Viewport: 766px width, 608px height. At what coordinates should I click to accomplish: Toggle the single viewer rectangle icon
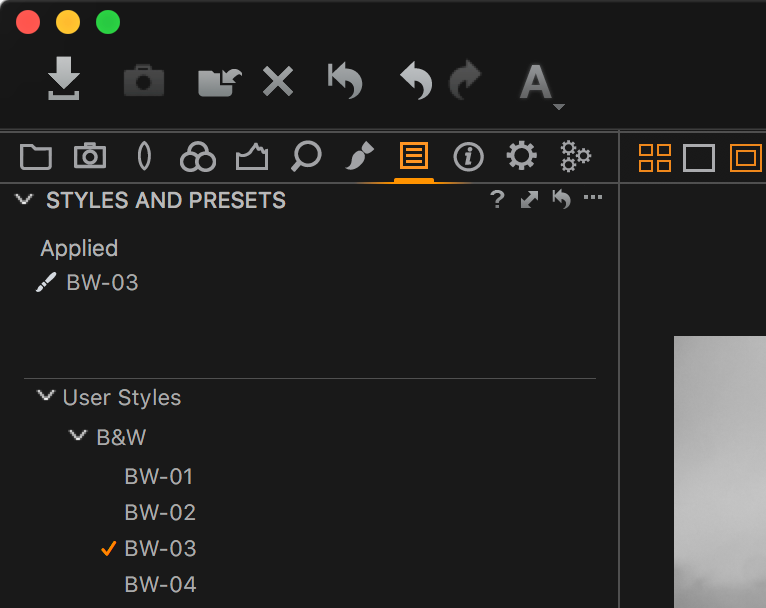(x=699, y=158)
